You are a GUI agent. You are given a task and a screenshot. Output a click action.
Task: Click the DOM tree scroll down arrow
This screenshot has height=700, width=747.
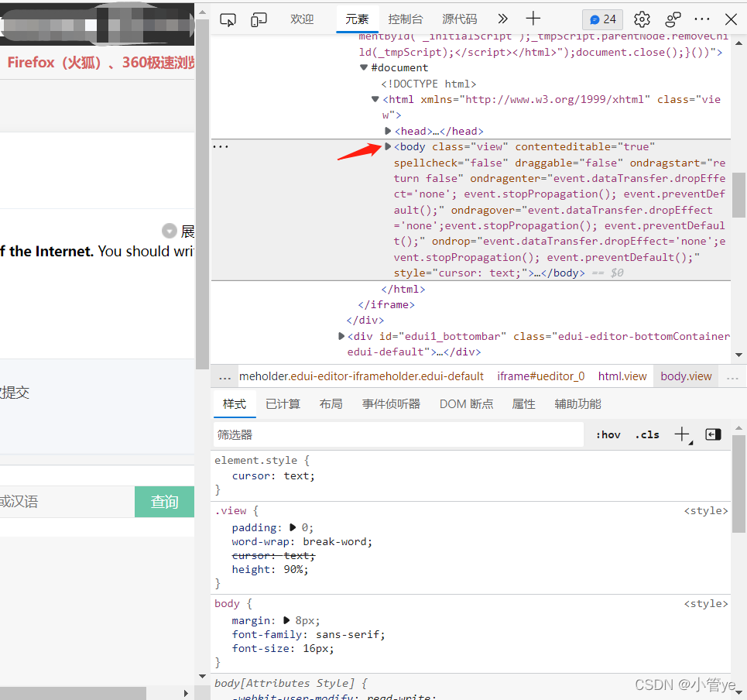(739, 355)
